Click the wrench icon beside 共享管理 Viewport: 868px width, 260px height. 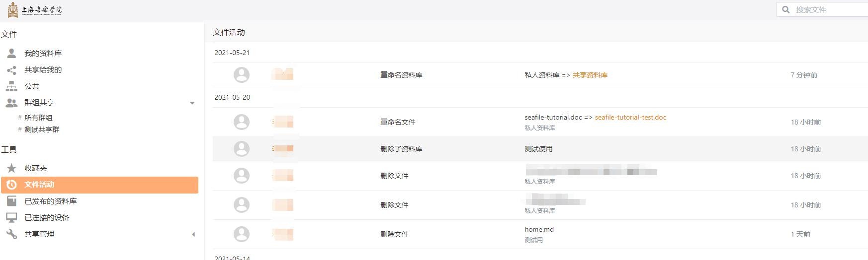[x=11, y=234]
